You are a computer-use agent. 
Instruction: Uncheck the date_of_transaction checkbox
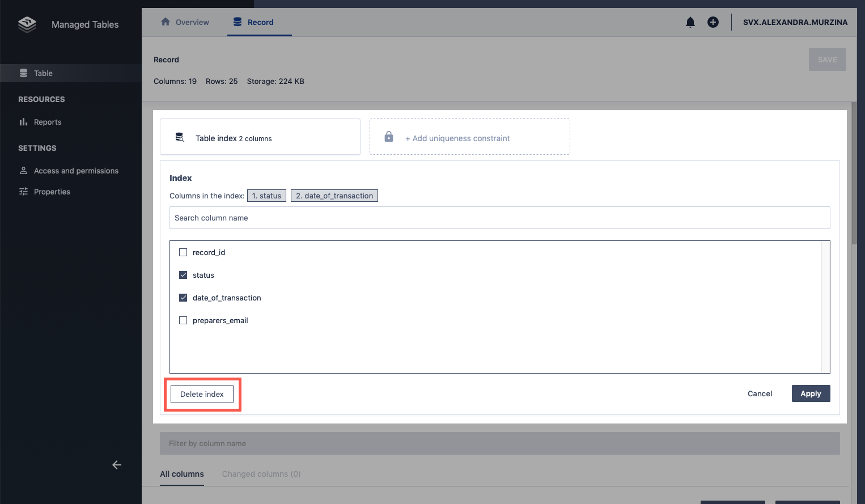tap(183, 298)
